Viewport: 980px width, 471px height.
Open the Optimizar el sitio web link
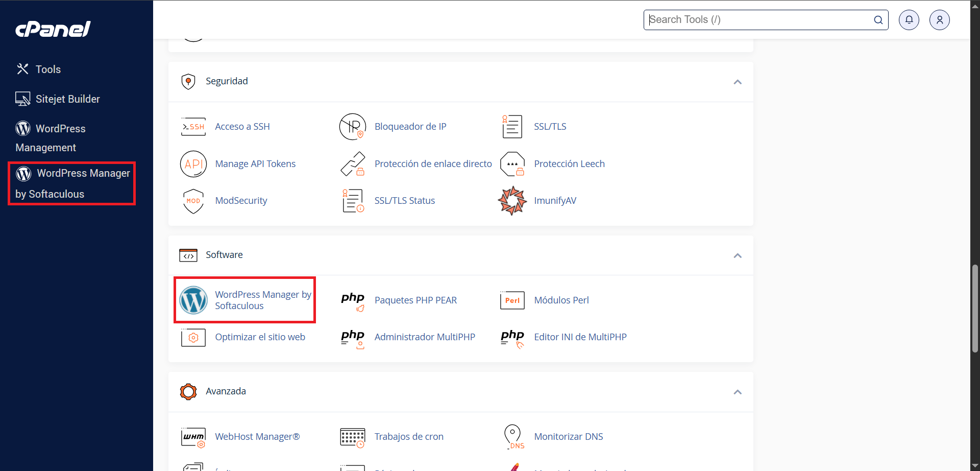[260, 337]
